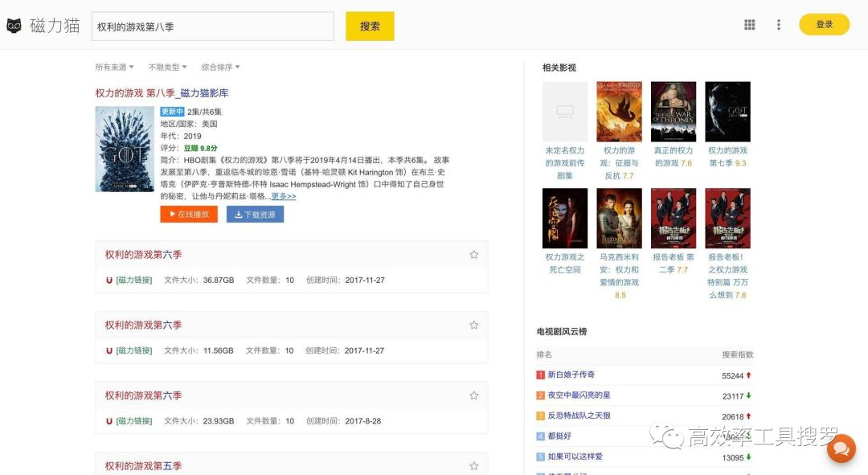The height and width of the screenshot is (475, 868).
Task: Open 权利的游戏第六季 result sized 36.87GB
Action: tap(143, 255)
